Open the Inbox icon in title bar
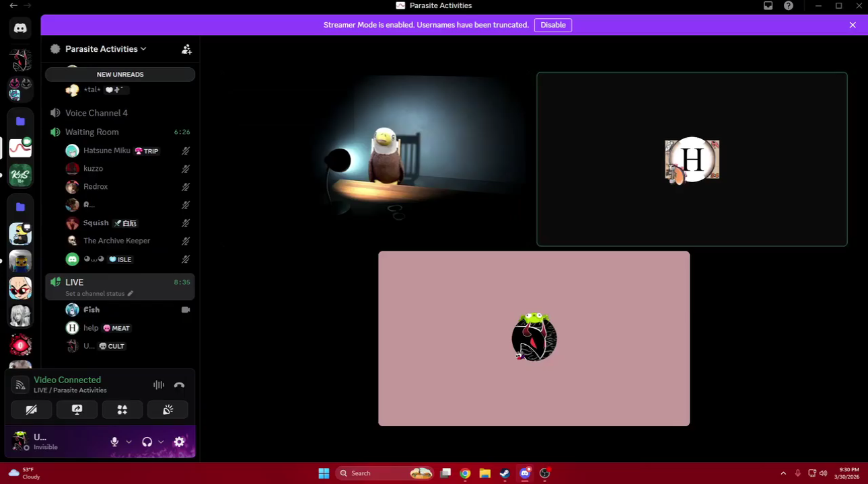The width and height of the screenshot is (868, 484). (x=768, y=5)
